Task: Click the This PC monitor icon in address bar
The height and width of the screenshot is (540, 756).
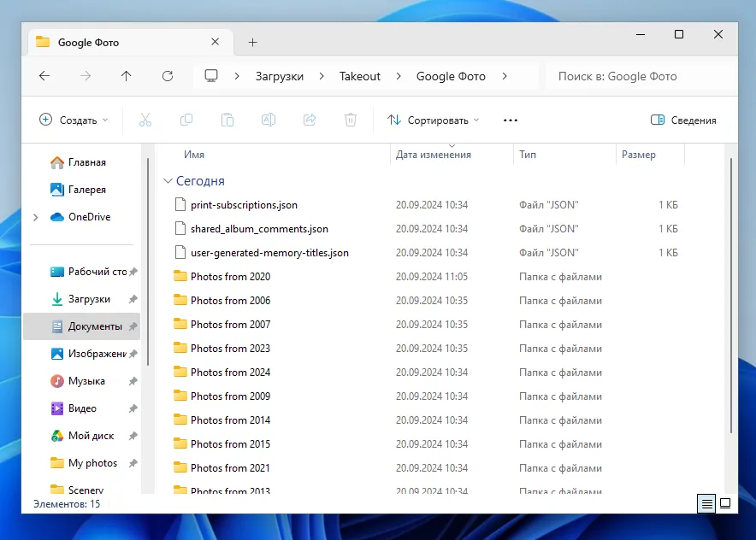Action: tap(211, 76)
